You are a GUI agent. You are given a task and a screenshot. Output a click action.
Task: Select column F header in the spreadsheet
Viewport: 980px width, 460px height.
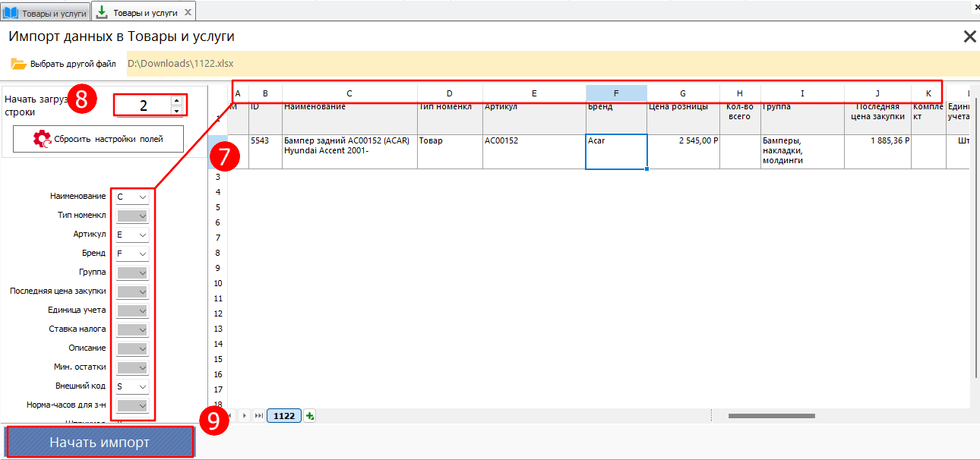click(616, 93)
